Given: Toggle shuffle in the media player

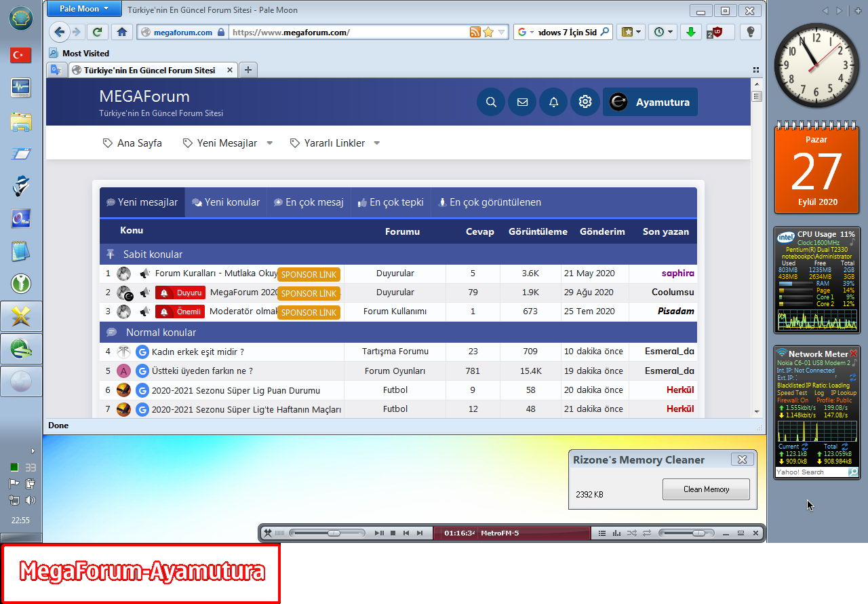Looking at the screenshot, I should click(x=632, y=533).
